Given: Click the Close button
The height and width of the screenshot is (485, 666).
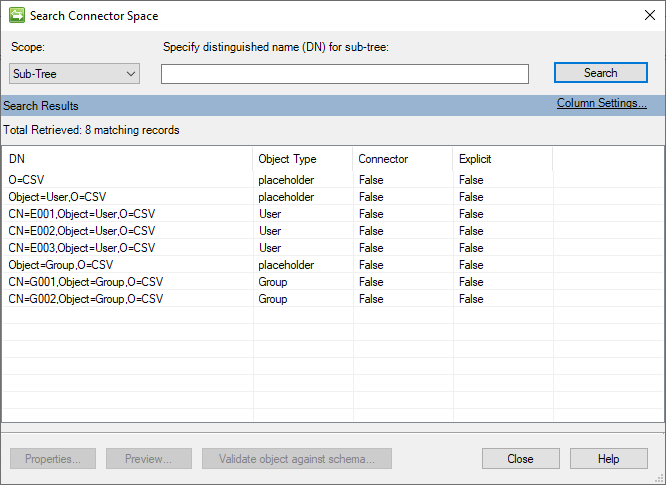Looking at the screenshot, I should 520,459.
